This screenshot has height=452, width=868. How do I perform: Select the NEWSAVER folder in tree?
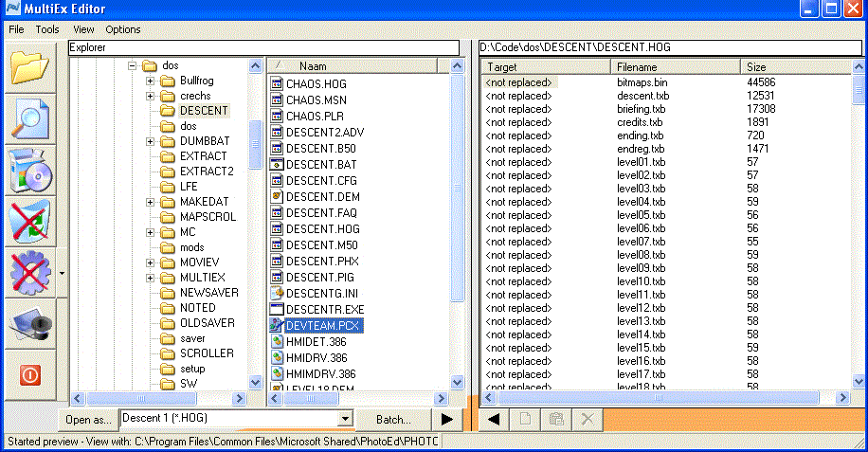pyautogui.click(x=208, y=293)
